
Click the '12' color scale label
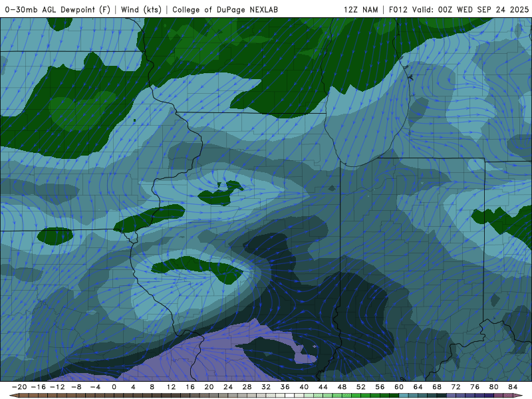coord(171,387)
